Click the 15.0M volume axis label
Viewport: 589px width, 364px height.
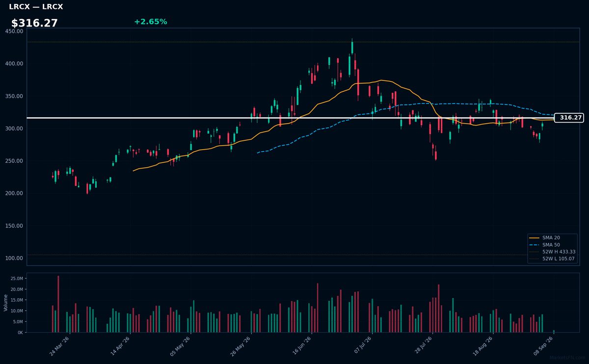pos(17,300)
